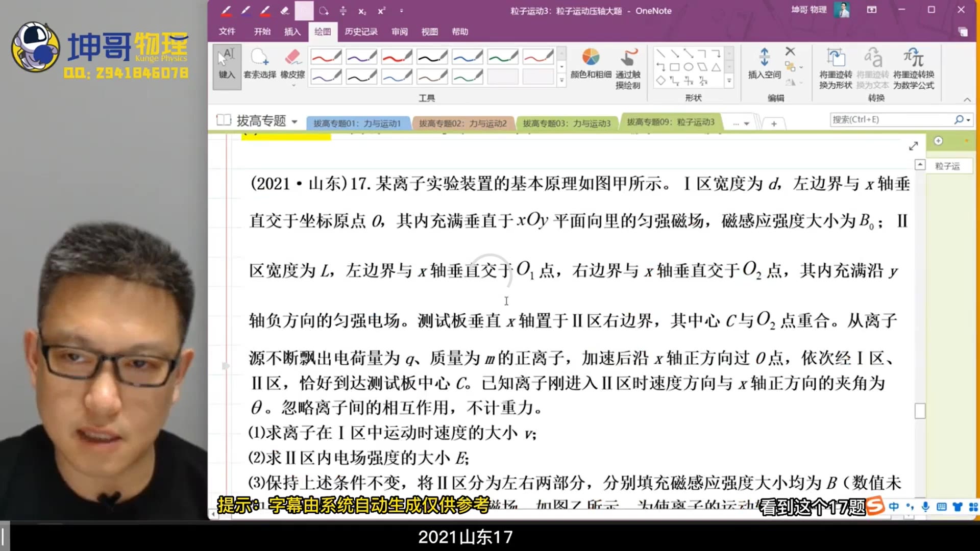Open section tab 拔高专题02：力与运动2

pos(463,122)
